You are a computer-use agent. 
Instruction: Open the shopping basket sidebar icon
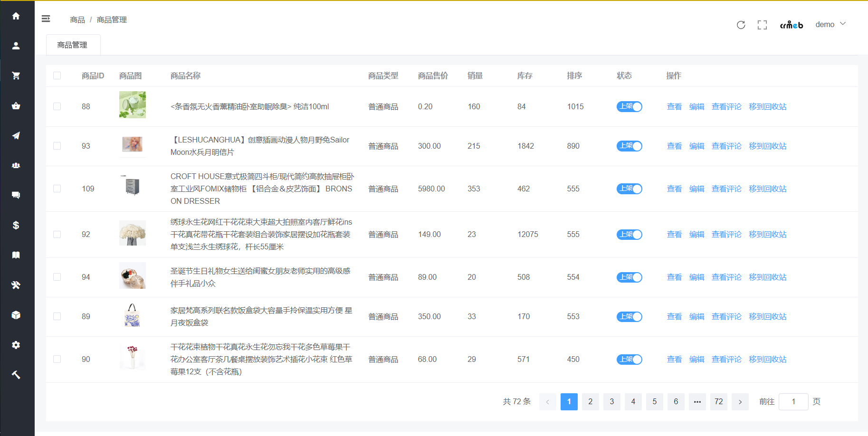pyautogui.click(x=16, y=105)
